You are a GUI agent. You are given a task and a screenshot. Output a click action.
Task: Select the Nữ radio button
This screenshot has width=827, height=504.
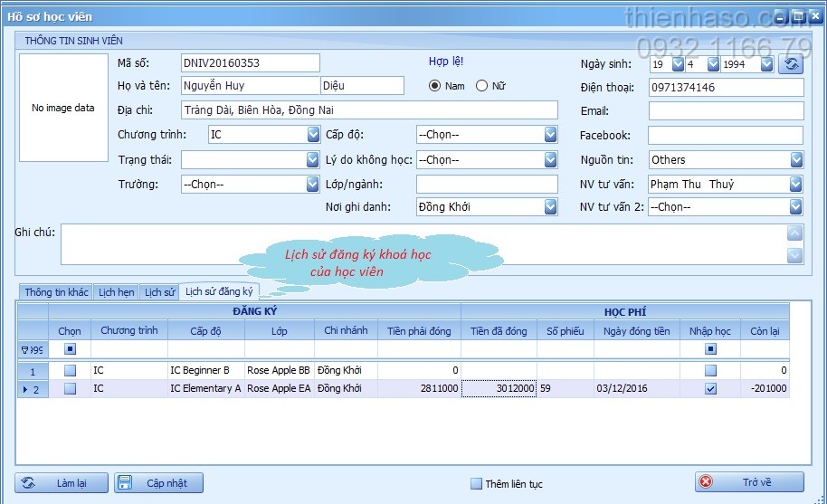click(481, 87)
